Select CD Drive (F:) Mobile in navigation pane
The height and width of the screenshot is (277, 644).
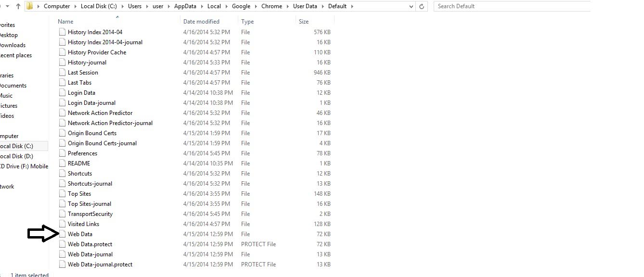pyautogui.click(x=24, y=166)
